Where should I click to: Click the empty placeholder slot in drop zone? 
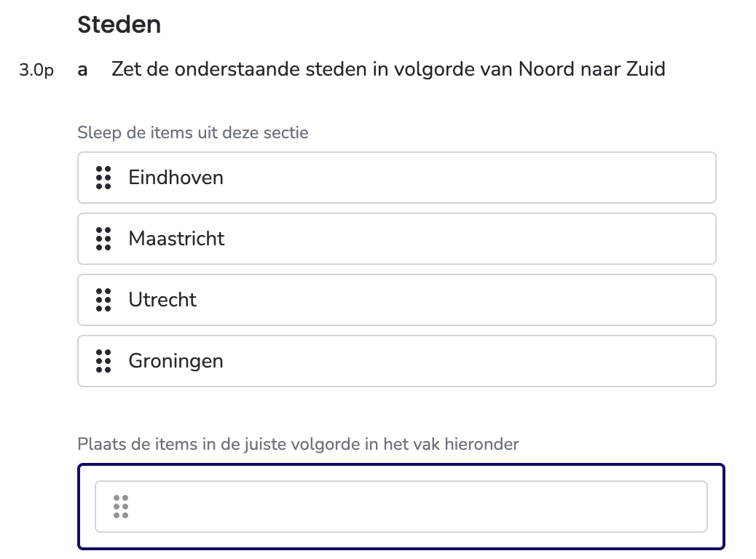click(x=401, y=507)
